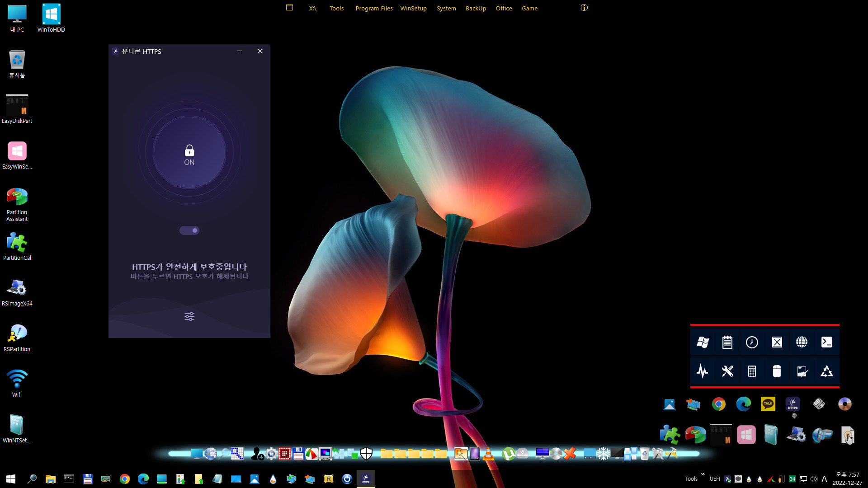868x488 pixels.
Task: Open the Tools menu in top bar
Action: tap(336, 8)
